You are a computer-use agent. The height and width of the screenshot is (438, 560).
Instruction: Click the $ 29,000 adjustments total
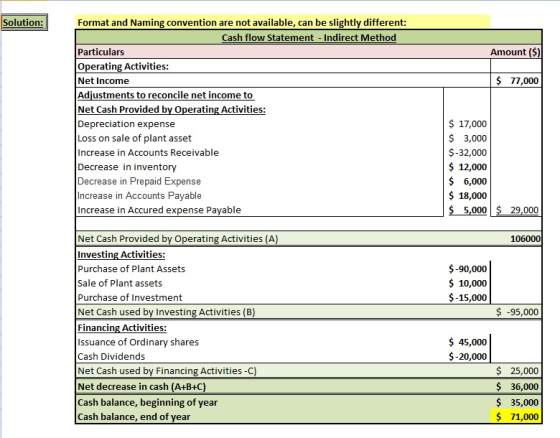[x=517, y=210]
